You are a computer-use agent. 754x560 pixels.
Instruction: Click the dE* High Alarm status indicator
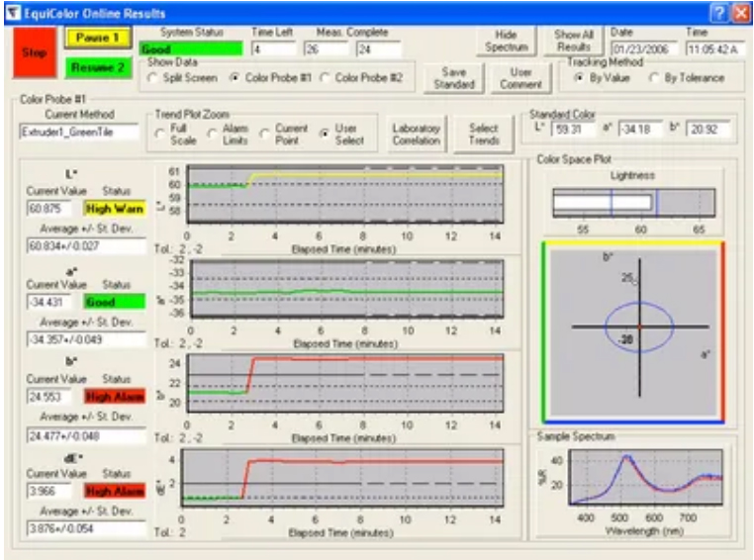point(115,491)
